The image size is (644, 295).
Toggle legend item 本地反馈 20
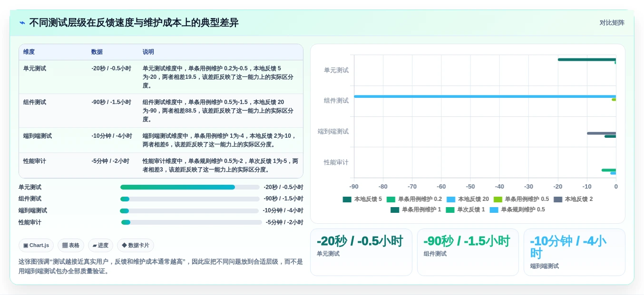click(x=468, y=200)
